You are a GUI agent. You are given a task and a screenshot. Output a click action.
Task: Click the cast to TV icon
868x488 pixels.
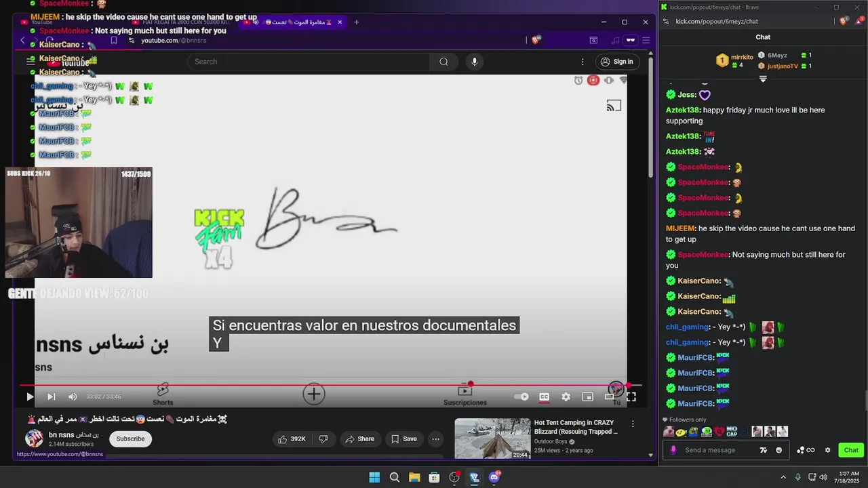tap(614, 106)
